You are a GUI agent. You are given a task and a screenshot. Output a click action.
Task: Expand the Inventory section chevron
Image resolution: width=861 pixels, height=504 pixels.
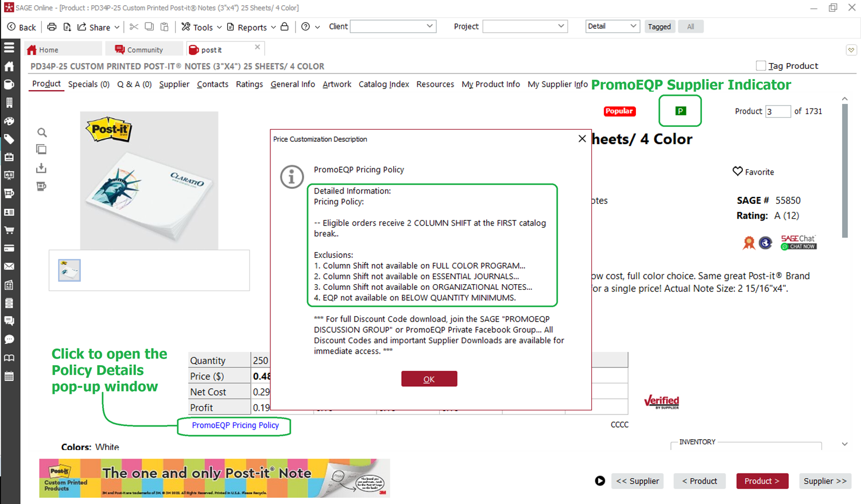point(845,444)
